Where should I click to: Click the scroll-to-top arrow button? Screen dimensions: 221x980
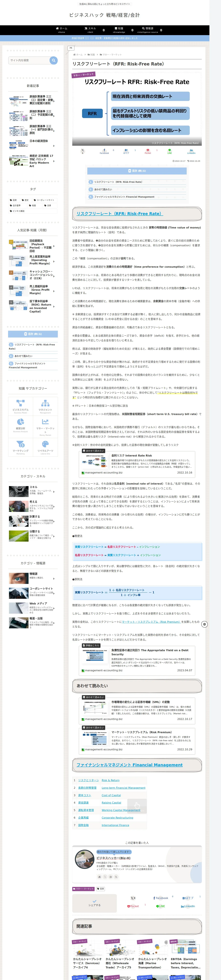click(x=205, y=624)
